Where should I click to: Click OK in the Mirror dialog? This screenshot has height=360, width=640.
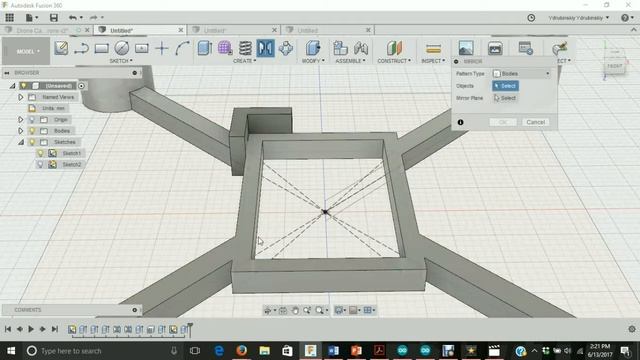click(x=503, y=122)
